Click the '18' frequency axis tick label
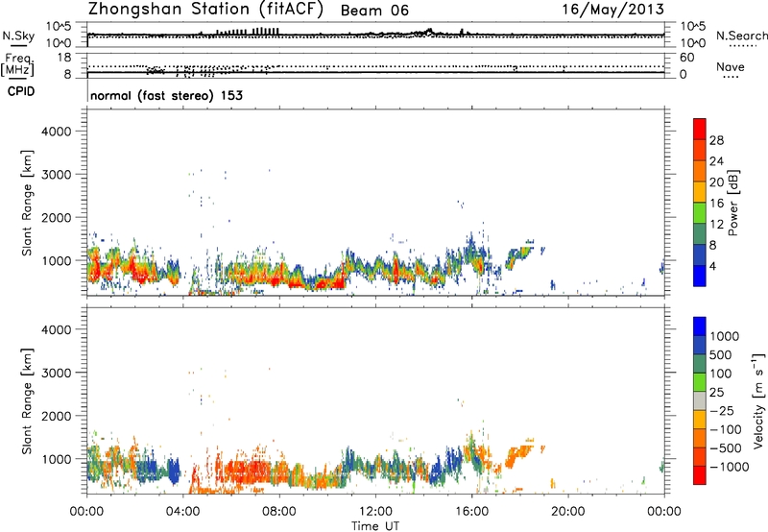 tap(64, 58)
